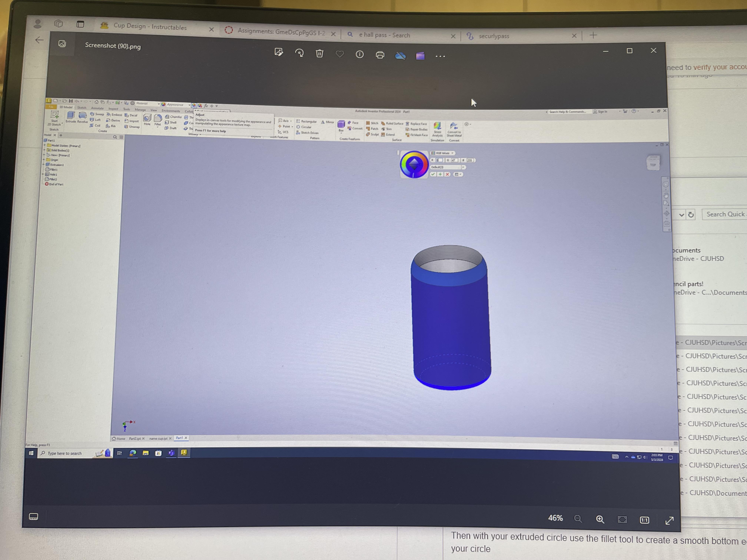Click the Hole tool in Inventor ribbon
Screen dimensions: 747x560
point(147,119)
